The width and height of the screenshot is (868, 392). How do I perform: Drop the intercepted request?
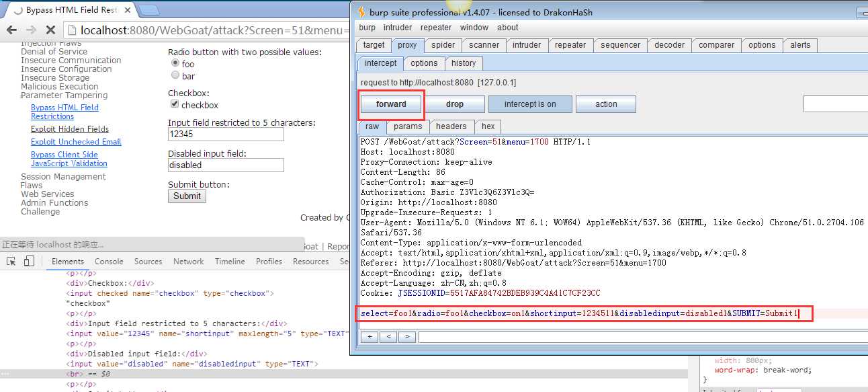[455, 104]
